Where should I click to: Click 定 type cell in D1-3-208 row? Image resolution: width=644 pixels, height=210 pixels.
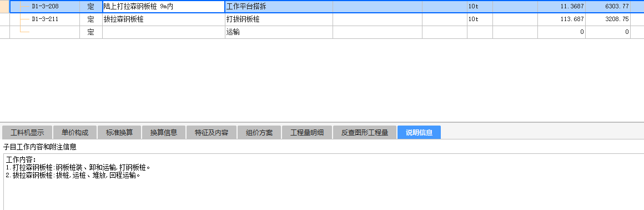click(90, 7)
